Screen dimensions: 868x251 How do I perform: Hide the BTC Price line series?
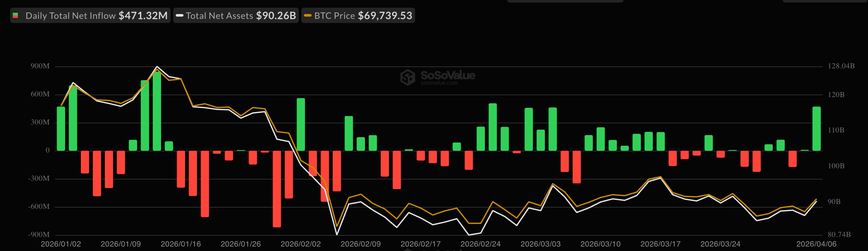[x=334, y=16]
